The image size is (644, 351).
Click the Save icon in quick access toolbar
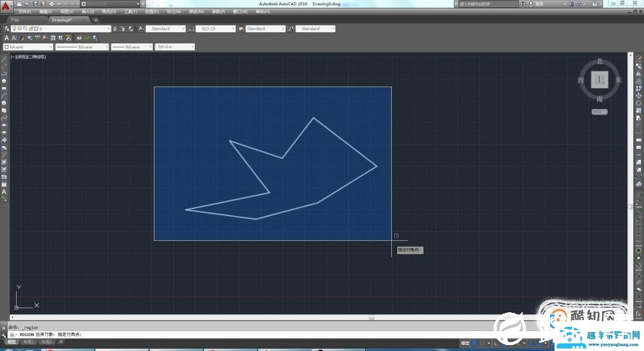(x=35, y=4)
